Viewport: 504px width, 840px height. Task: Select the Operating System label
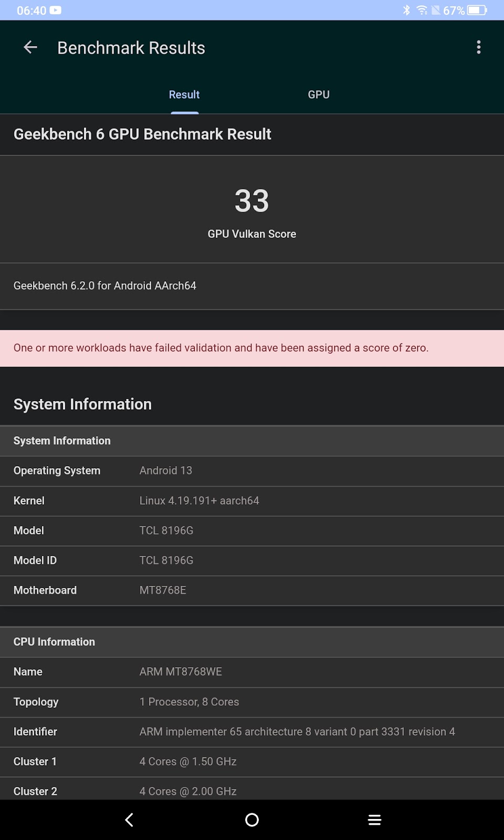tap(57, 471)
